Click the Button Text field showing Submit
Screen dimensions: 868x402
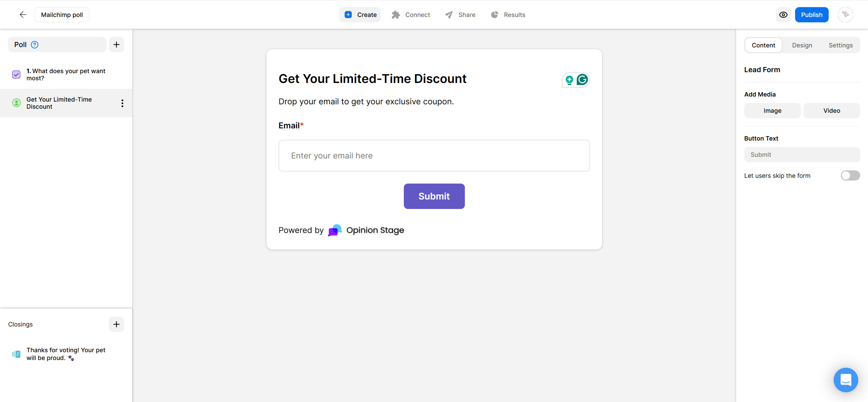(802, 154)
